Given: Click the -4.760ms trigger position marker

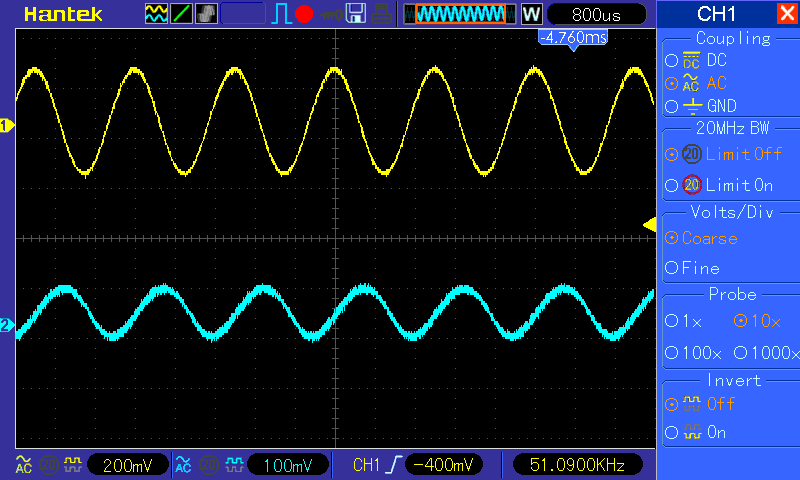Looking at the screenshot, I should pyautogui.click(x=573, y=38).
